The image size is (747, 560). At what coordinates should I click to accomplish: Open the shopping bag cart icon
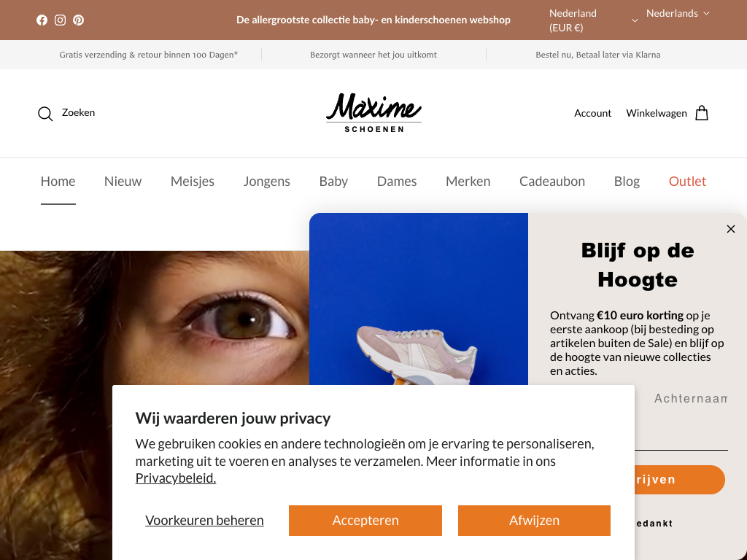[x=702, y=113]
